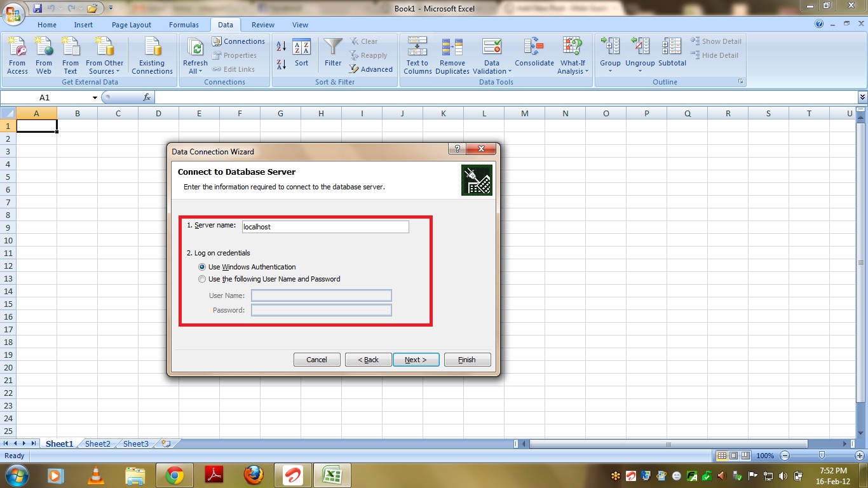Click the zoom slider handle

pyautogui.click(x=822, y=456)
